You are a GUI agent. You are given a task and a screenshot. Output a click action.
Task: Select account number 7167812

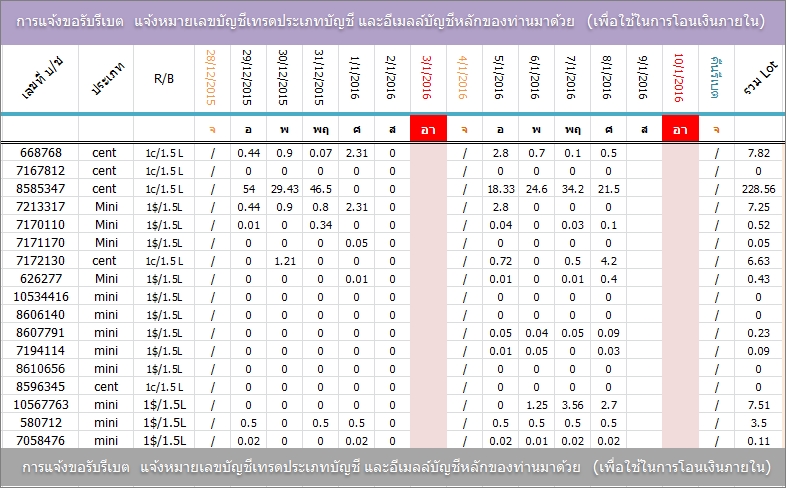(x=41, y=171)
